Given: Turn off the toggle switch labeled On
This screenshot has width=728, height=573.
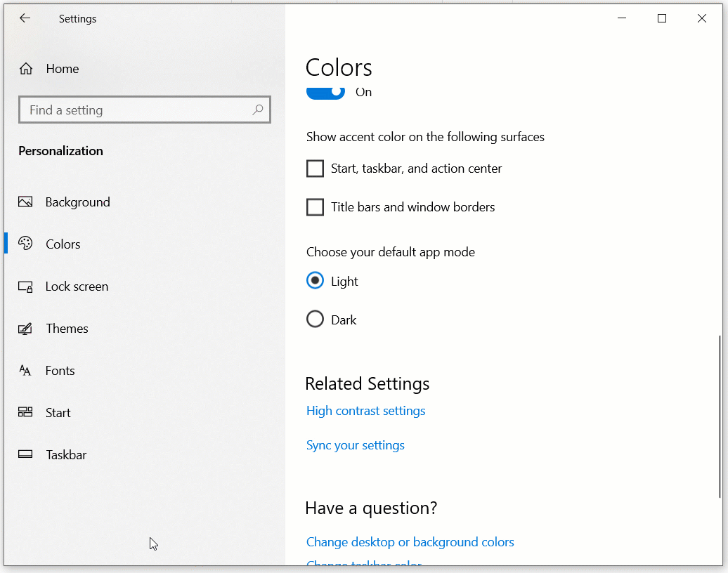Looking at the screenshot, I should coord(326,92).
